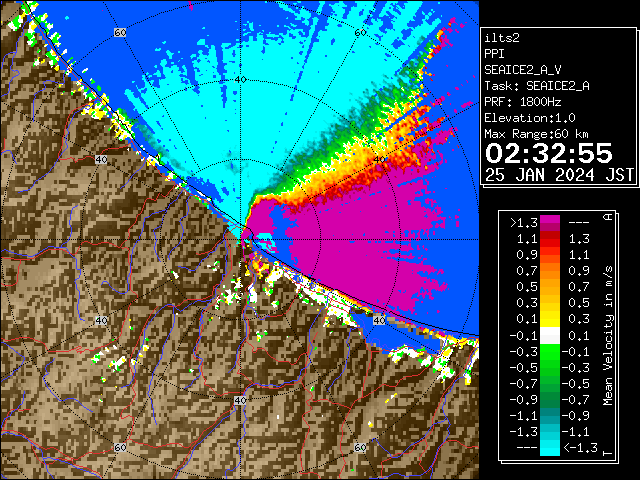Click the radar origin where range axes cross

[240, 240]
